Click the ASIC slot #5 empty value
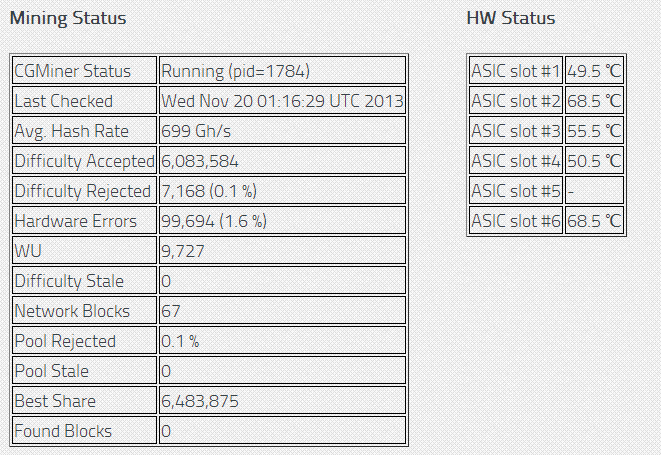The width and height of the screenshot is (661, 455). (594, 190)
